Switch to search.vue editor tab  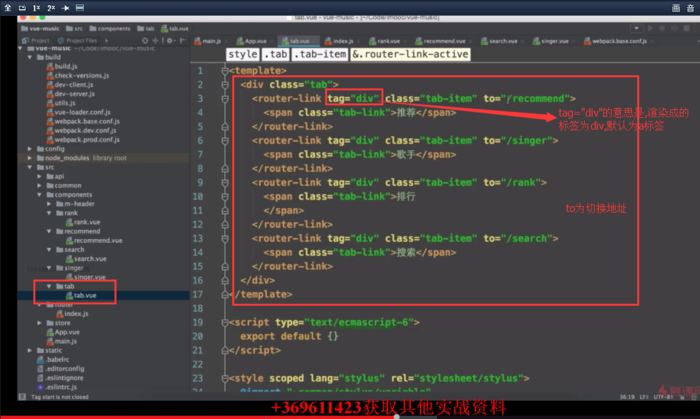coord(500,41)
